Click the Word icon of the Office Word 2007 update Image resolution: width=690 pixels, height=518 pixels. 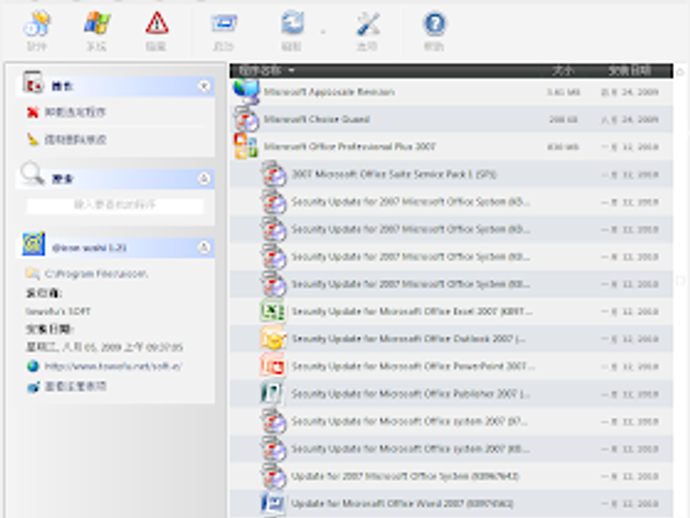pyautogui.click(x=272, y=503)
